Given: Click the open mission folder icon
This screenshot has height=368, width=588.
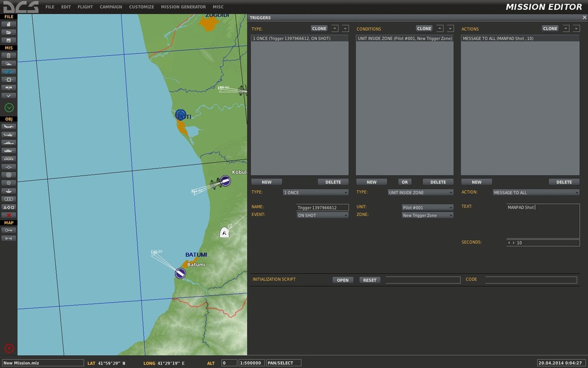Looking at the screenshot, I should [9, 32].
